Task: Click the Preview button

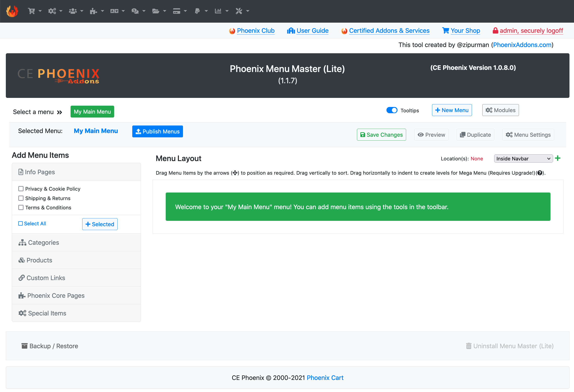Action: pos(431,135)
